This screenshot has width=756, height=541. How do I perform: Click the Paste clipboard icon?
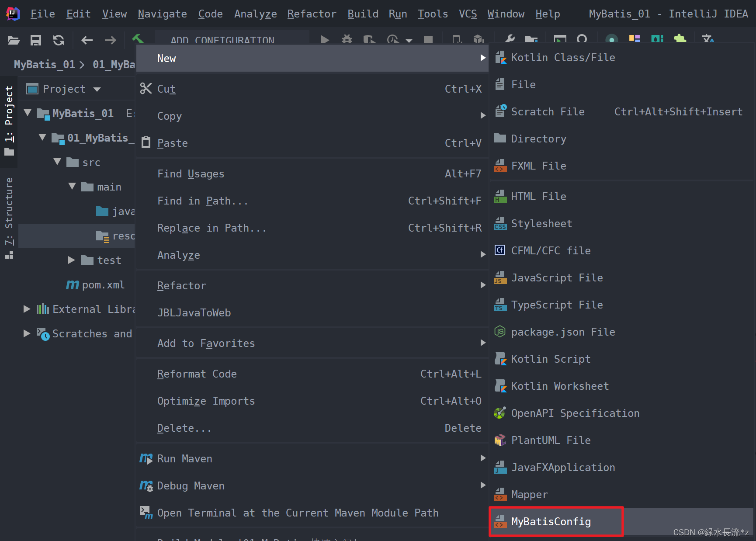point(146,142)
